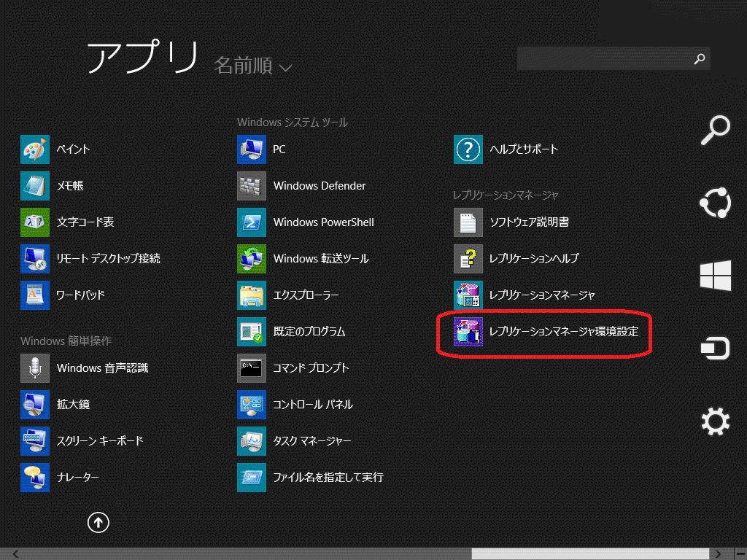Click the horizontal scrollbar thumb
This screenshot has height=560, width=747.
tap(590, 554)
